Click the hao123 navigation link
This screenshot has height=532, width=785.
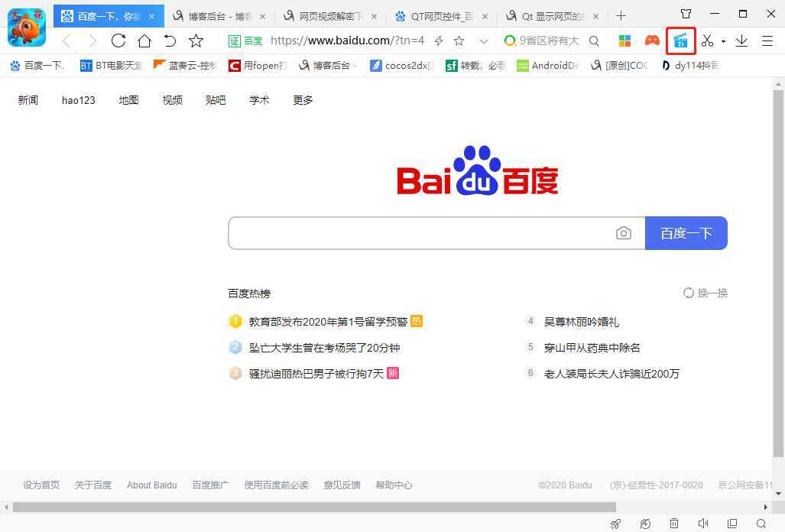coord(79,100)
